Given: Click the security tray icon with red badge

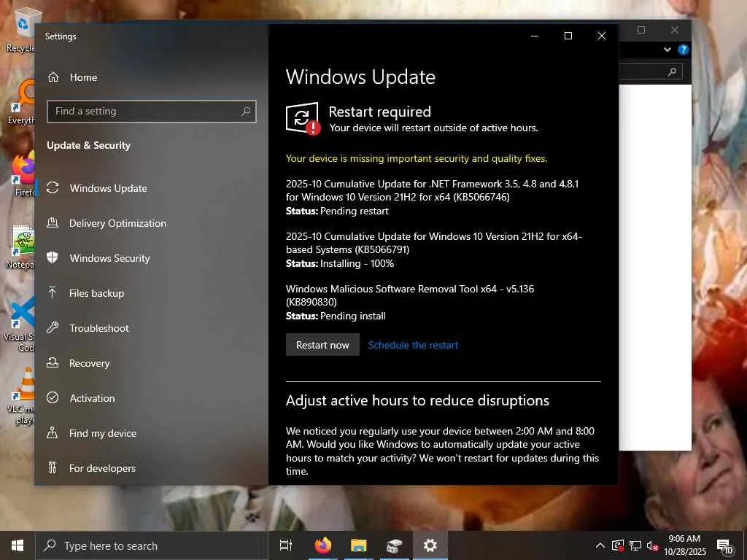Looking at the screenshot, I should click(x=617, y=545).
